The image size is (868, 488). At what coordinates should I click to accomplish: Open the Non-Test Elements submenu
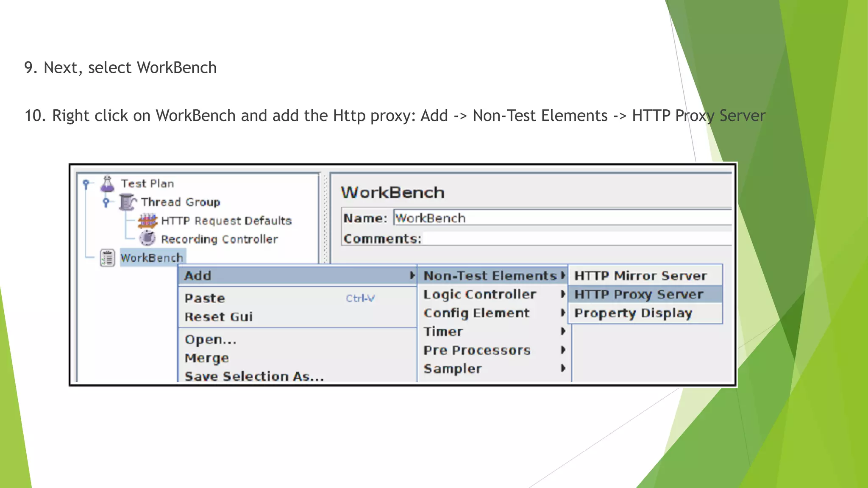coord(492,276)
